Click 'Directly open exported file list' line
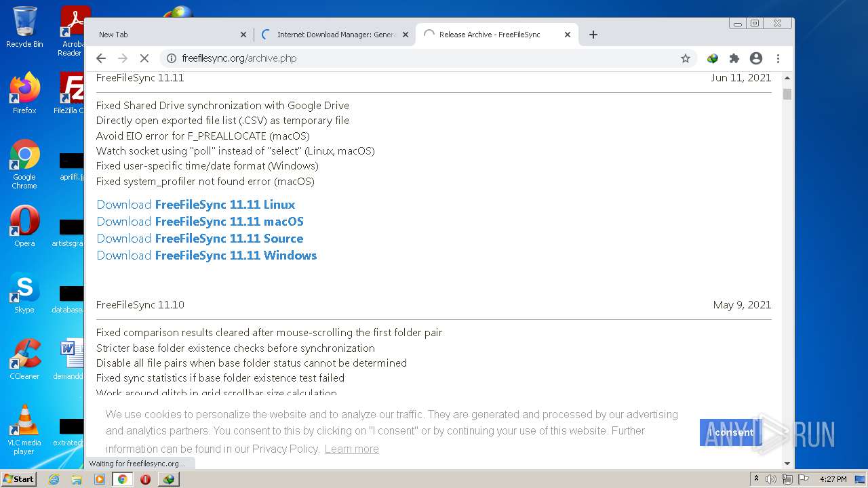Screen dimensions: 868x488 [222, 121]
